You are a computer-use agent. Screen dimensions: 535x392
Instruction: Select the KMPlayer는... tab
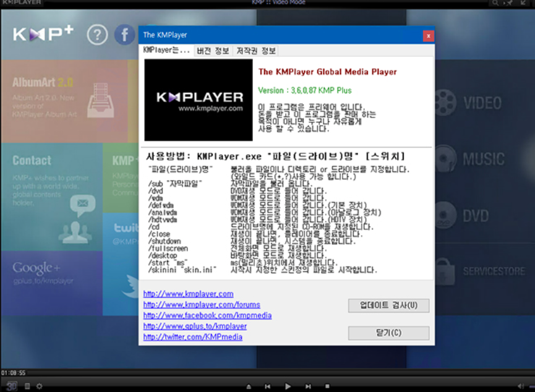pyautogui.click(x=166, y=51)
